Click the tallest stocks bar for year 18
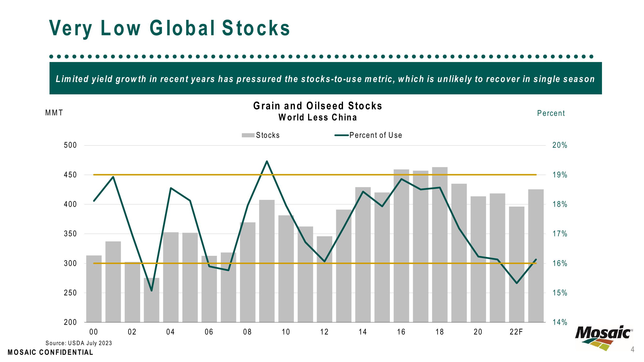This screenshot has width=644, height=362. click(440, 244)
